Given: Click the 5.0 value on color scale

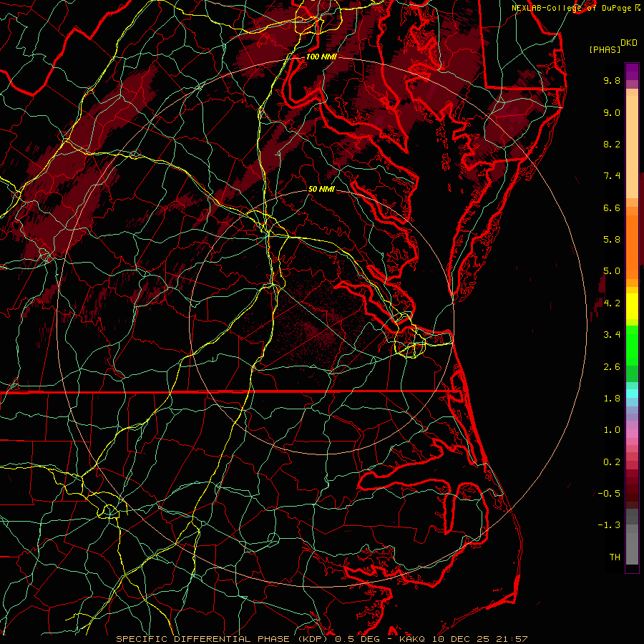Looking at the screenshot, I should point(612,271).
